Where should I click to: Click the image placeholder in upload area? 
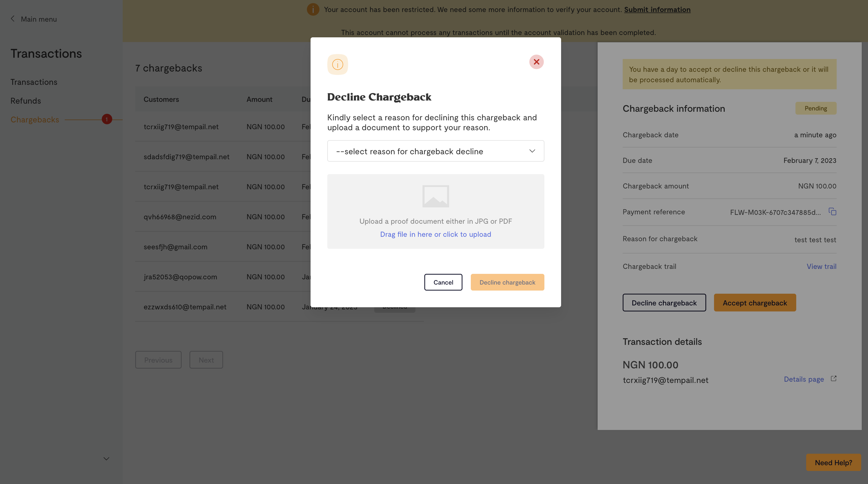click(435, 196)
